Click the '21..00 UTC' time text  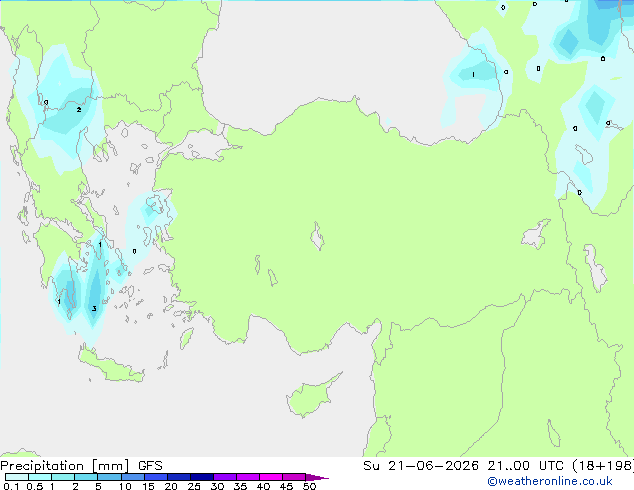[x=526, y=466]
